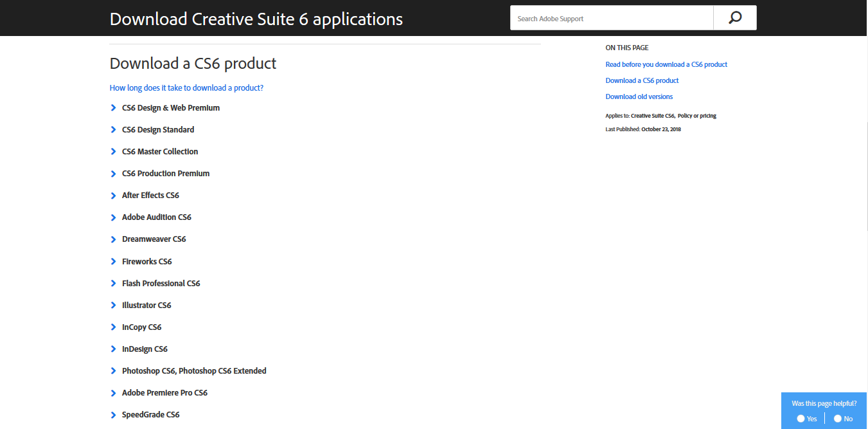Click the 'Illustrator CS6' label
868x429 pixels.
pyautogui.click(x=146, y=306)
